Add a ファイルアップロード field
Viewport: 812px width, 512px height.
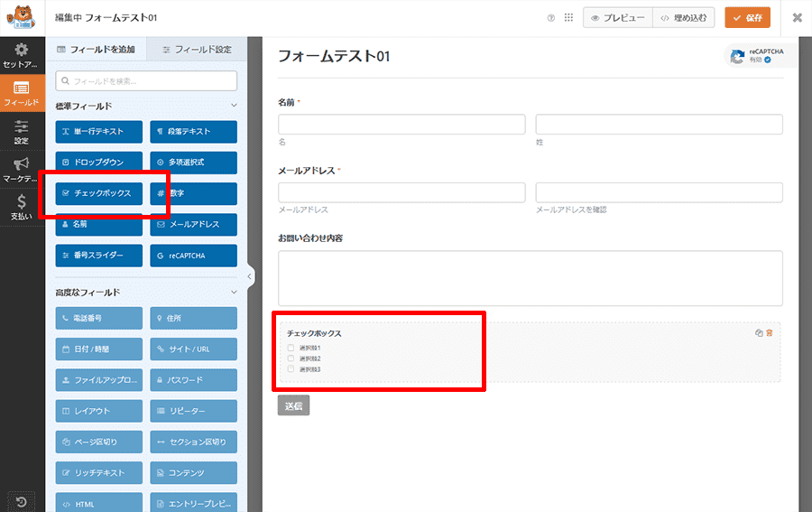point(99,380)
